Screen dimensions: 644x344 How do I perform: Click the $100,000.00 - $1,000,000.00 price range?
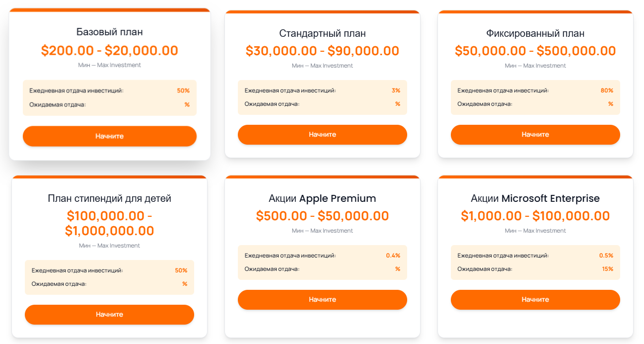point(109,223)
